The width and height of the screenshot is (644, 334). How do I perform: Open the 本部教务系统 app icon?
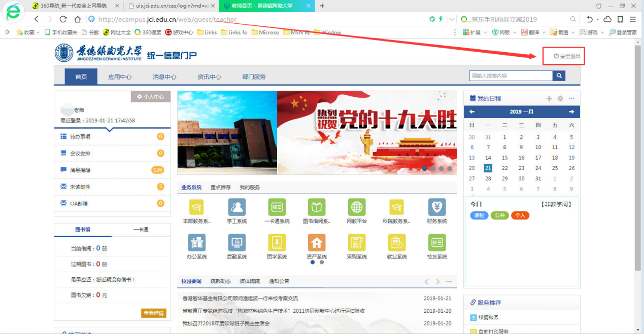(x=196, y=207)
